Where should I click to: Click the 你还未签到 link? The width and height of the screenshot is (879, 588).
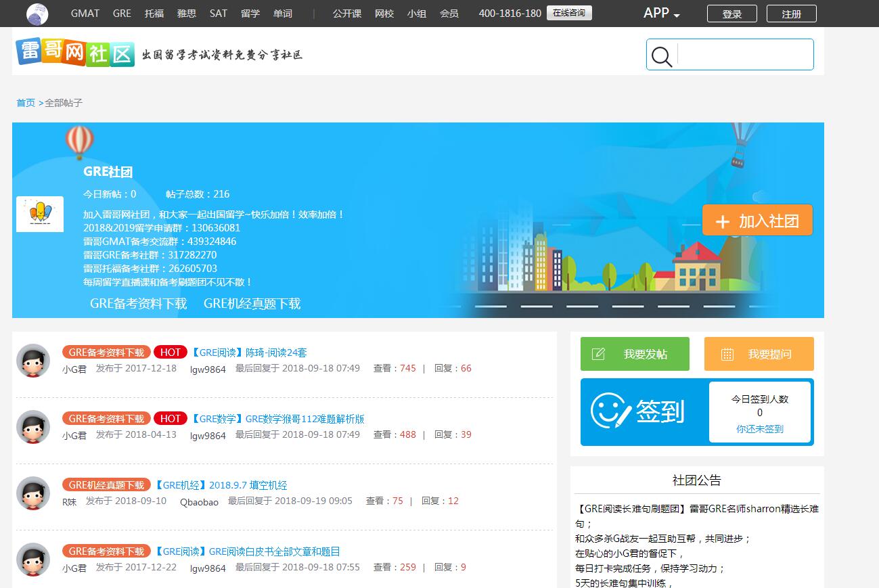(x=759, y=428)
